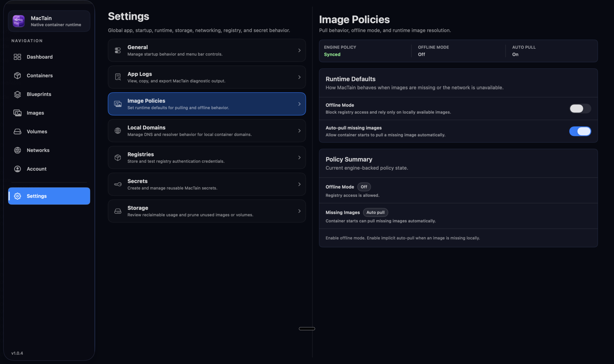Click the Containers cube icon in the sidebar
The width and height of the screenshot is (614, 364).
(17, 76)
